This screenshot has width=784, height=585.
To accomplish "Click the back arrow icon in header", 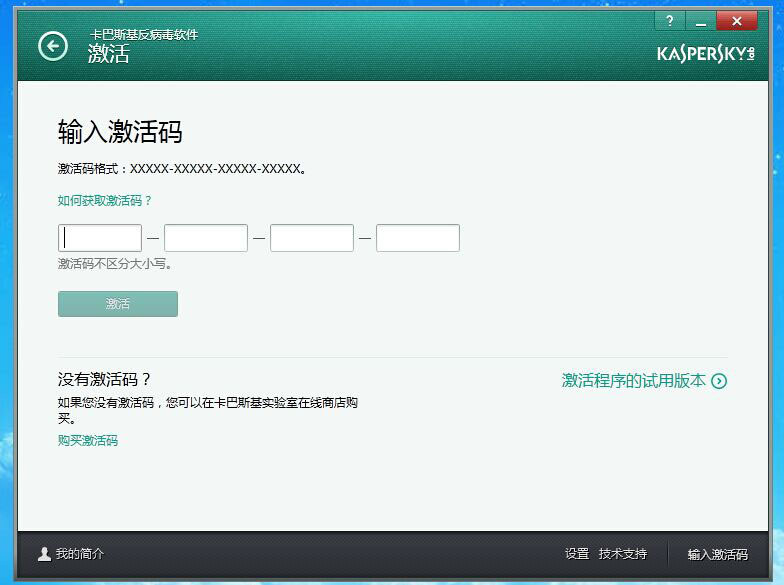I will [52, 45].
